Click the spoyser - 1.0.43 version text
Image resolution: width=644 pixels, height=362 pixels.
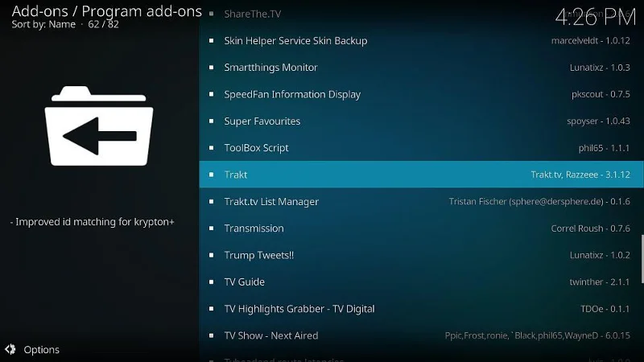click(x=598, y=121)
